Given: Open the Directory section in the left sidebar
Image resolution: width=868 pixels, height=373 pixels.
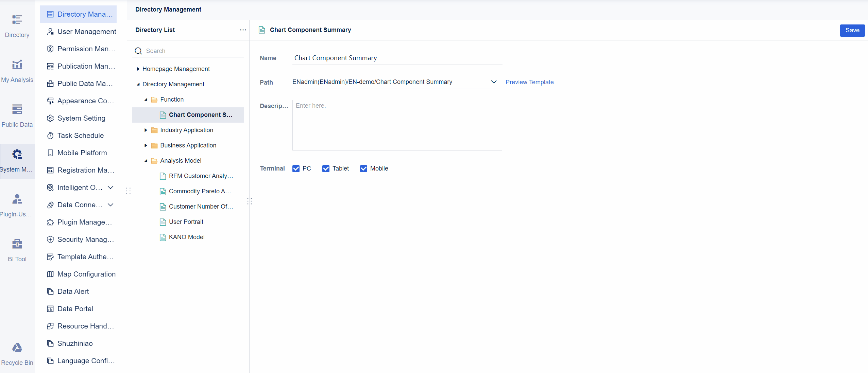Looking at the screenshot, I should click(17, 24).
